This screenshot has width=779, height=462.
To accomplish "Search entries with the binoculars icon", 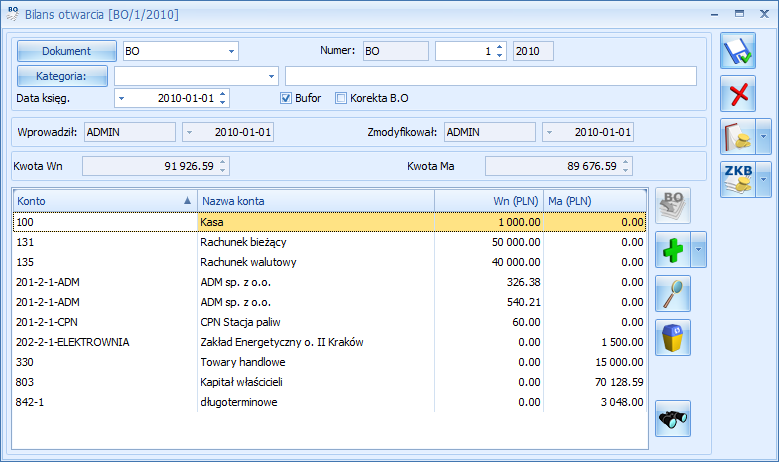I will click(673, 419).
